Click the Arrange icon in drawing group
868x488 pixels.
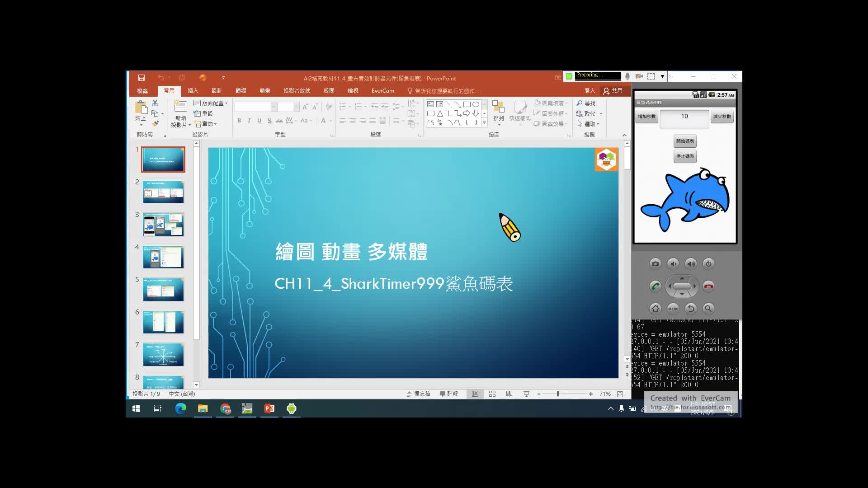498,107
